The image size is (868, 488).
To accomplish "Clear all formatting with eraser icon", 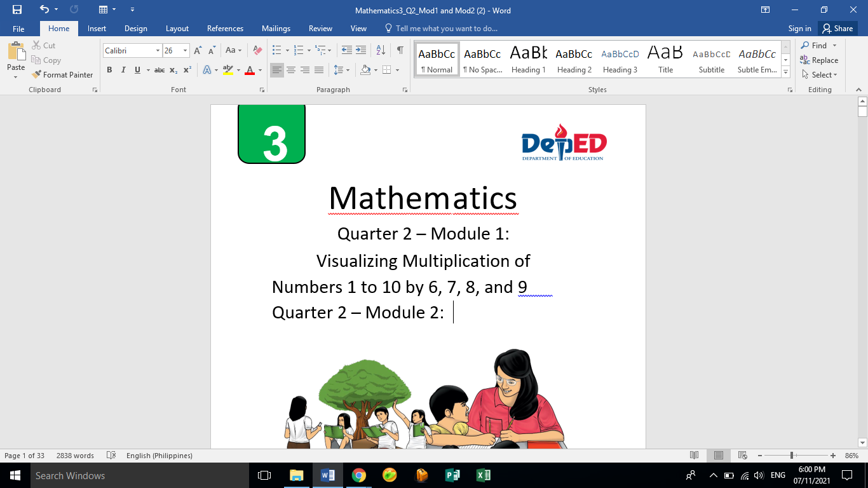I will [x=257, y=50].
